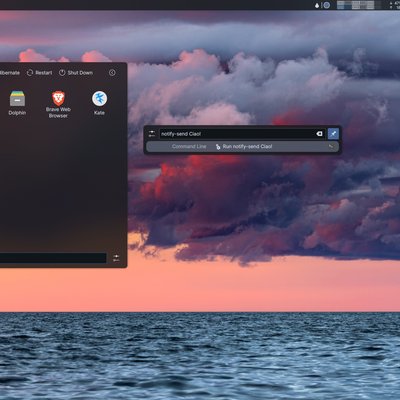The image size is (400, 400).
Task: Click the launcher search field
Action: click(53, 258)
